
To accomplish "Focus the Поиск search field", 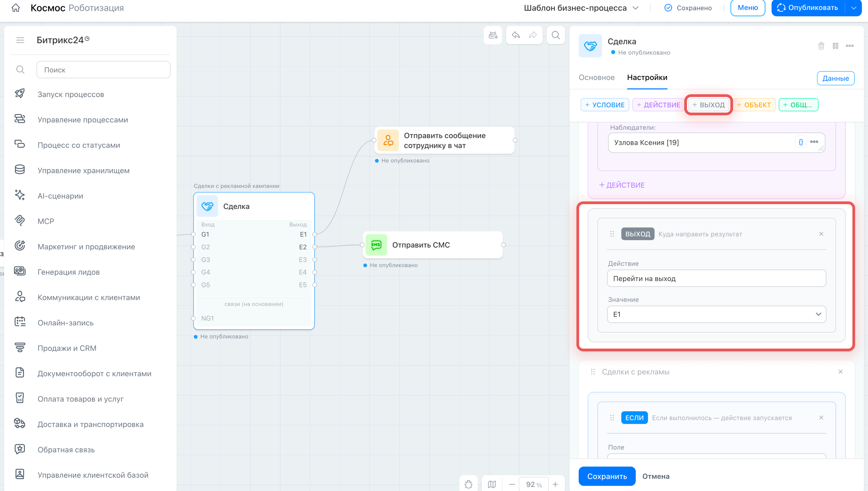I will 103,70.
